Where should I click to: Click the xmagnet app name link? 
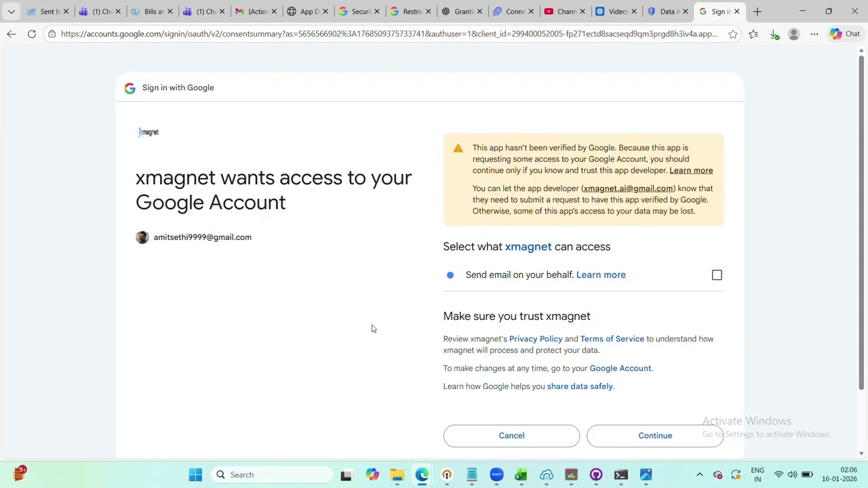click(x=528, y=247)
